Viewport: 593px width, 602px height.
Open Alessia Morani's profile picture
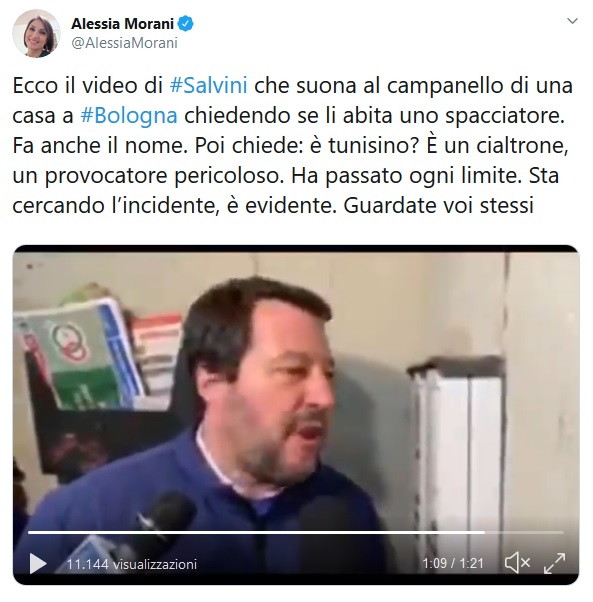(36, 33)
